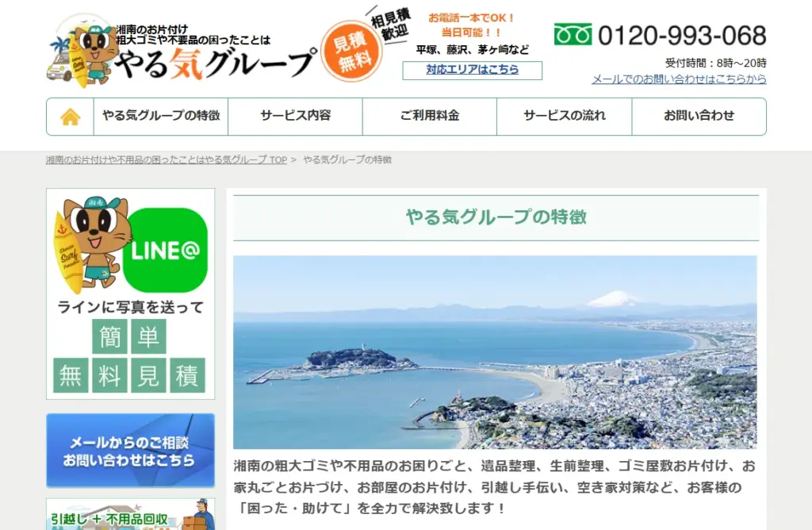Click the 簡単無料見積 green tiles
Image resolution: width=812 pixels, height=530 pixels.
point(129,356)
